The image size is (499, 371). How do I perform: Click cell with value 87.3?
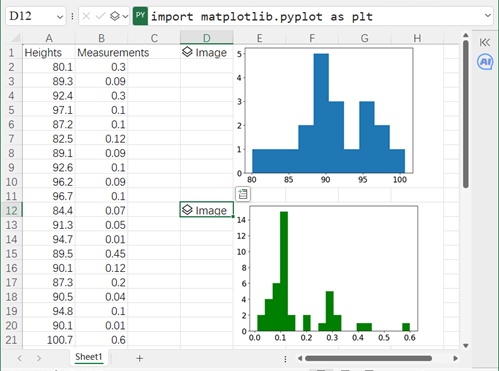click(x=49, y=282)
